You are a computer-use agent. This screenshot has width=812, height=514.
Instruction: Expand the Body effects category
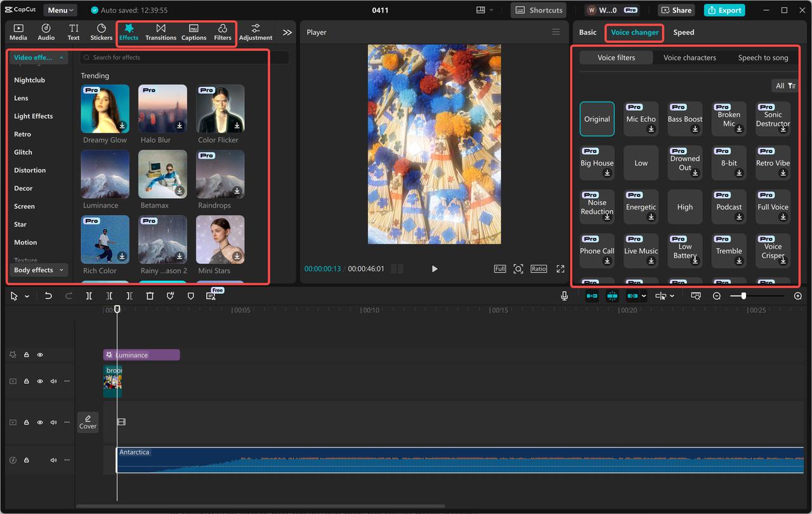coord(37,270)
